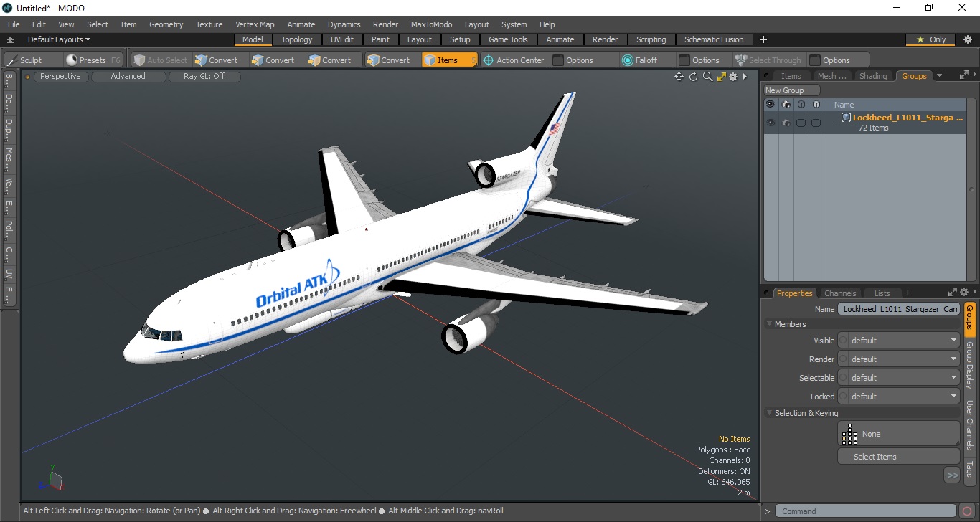The width and height of the screenshot is (980, 522).
Task: Click the Command input field
Action: pyautogui.click(x=867, y=511)
